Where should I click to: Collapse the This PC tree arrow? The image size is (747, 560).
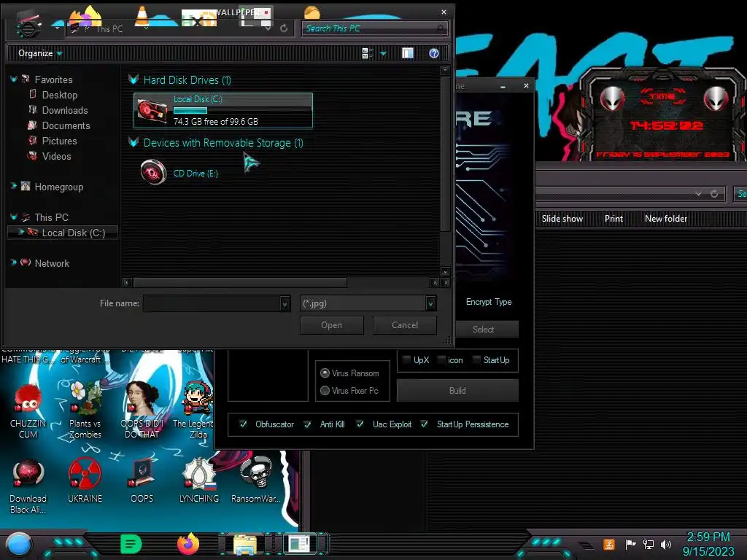pos(13,217)
